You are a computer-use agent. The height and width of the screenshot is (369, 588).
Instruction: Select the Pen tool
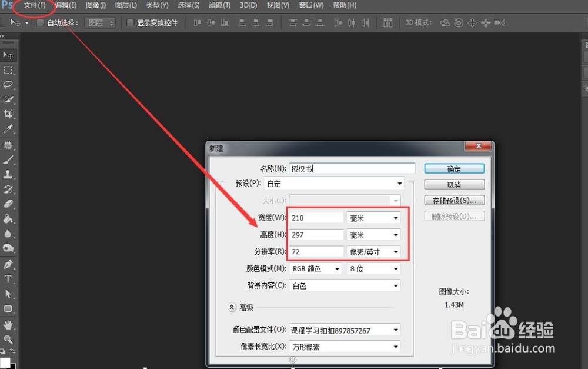pos(8,264)
